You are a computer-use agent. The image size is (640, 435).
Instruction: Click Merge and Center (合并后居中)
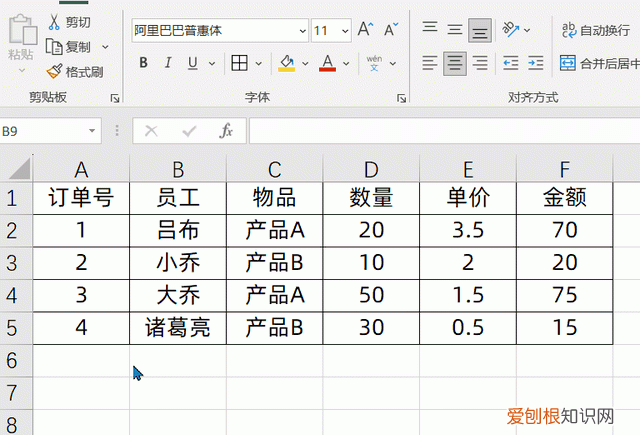(x=599, y=63)
